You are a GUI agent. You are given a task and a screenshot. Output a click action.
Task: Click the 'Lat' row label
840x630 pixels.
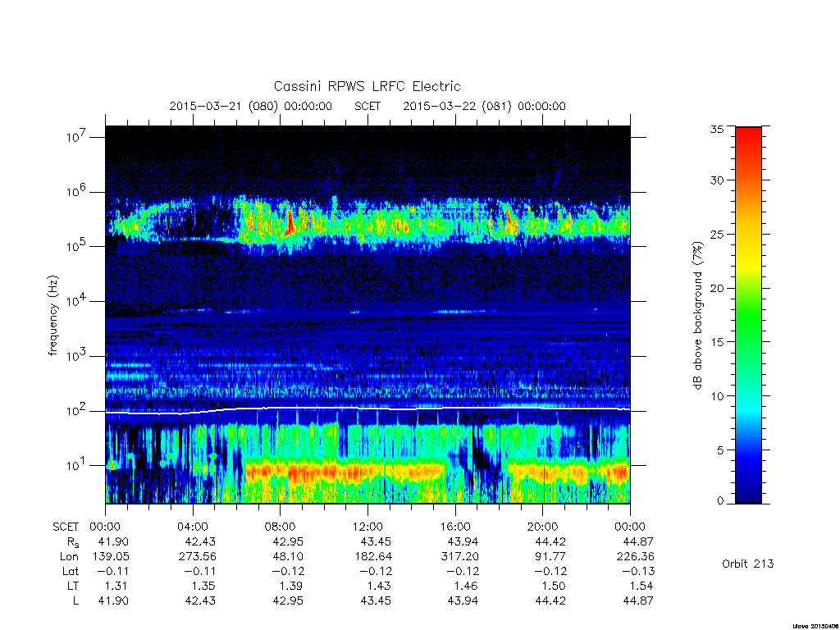coord(71,571)
